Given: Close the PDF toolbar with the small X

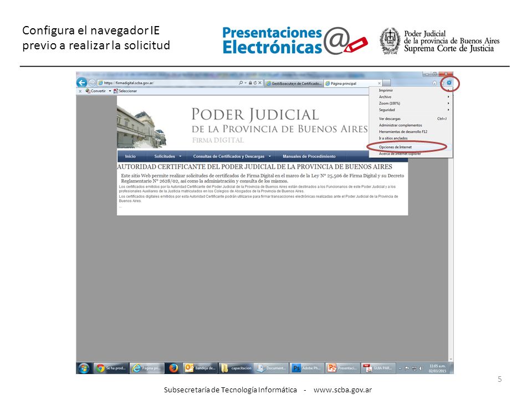Looking at the screenshot, I should click(80, 91).
